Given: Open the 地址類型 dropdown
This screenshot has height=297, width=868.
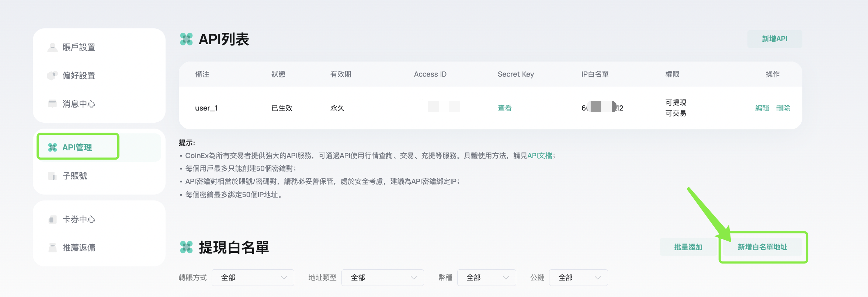Looking at the screenshot, I should point(383,277).
